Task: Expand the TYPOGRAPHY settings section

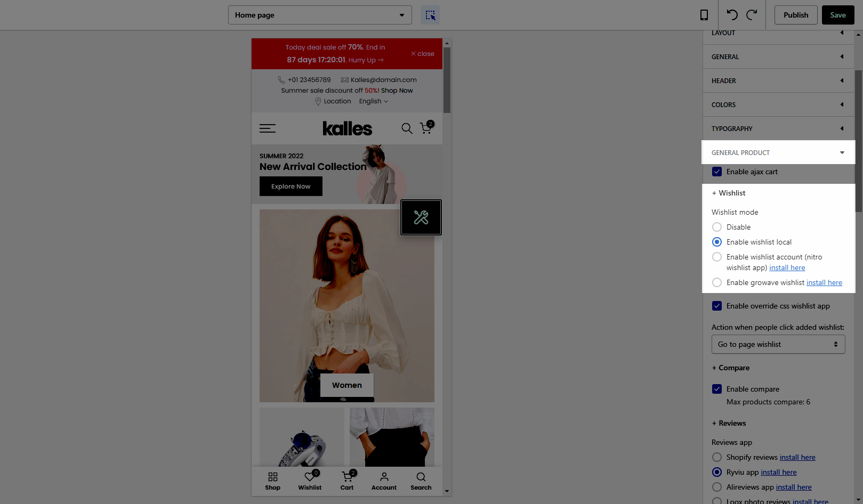Action: 778,128
